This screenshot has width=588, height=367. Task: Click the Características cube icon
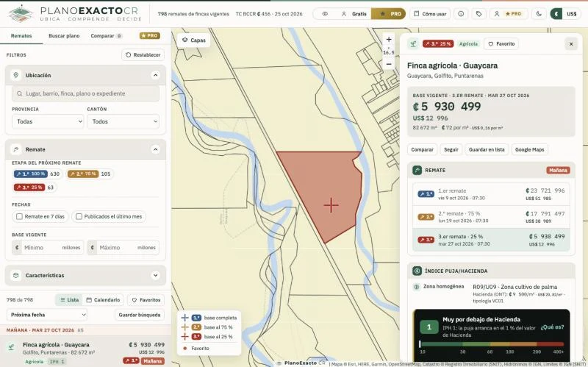point(15,276)
